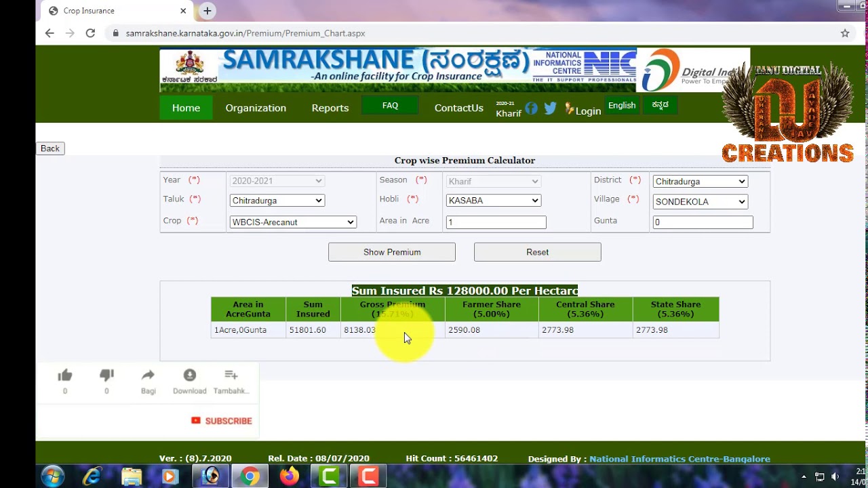
Task: Click the Download icon
Action: click(190, 375)
